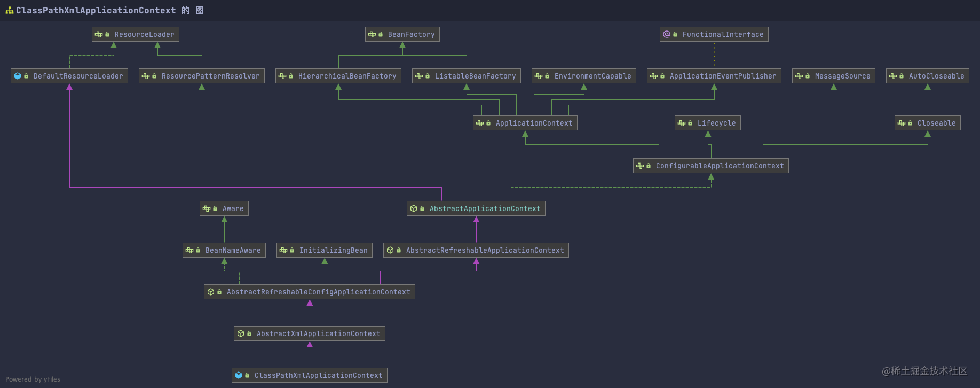Select the BeanFactory node
Screen dimensions: 980x388
[x=402, y=34]
